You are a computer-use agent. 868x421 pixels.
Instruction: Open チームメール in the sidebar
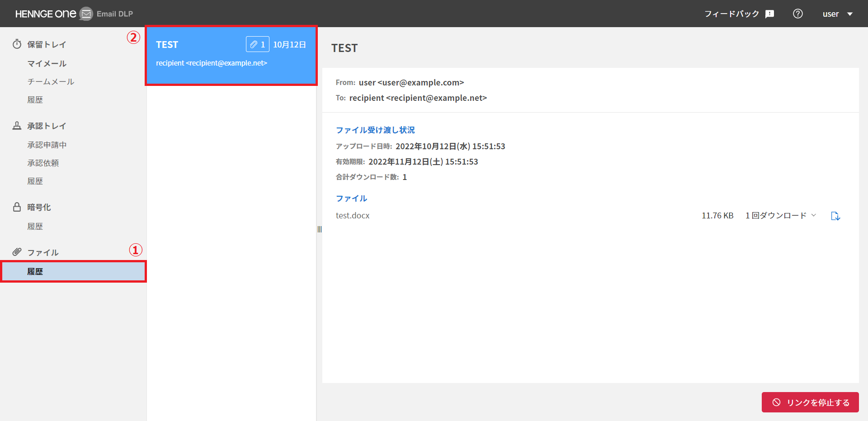point(51,81)
